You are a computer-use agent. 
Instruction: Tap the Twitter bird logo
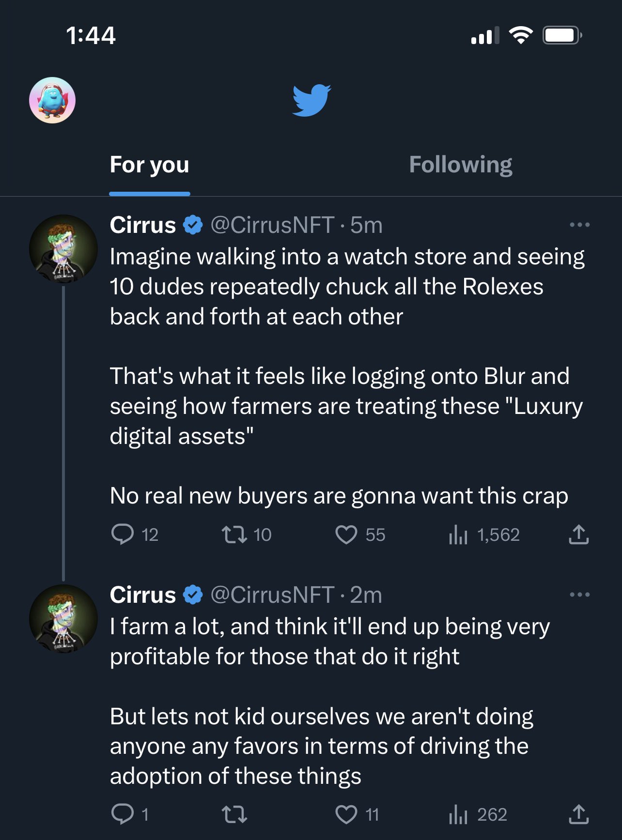click(311, 100)
